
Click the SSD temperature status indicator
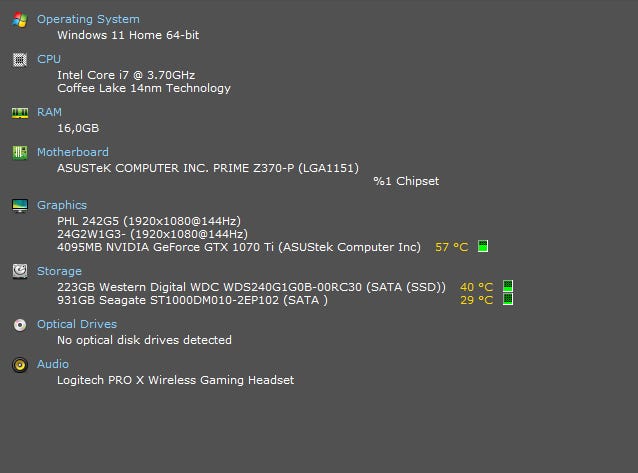click(508, 287)
